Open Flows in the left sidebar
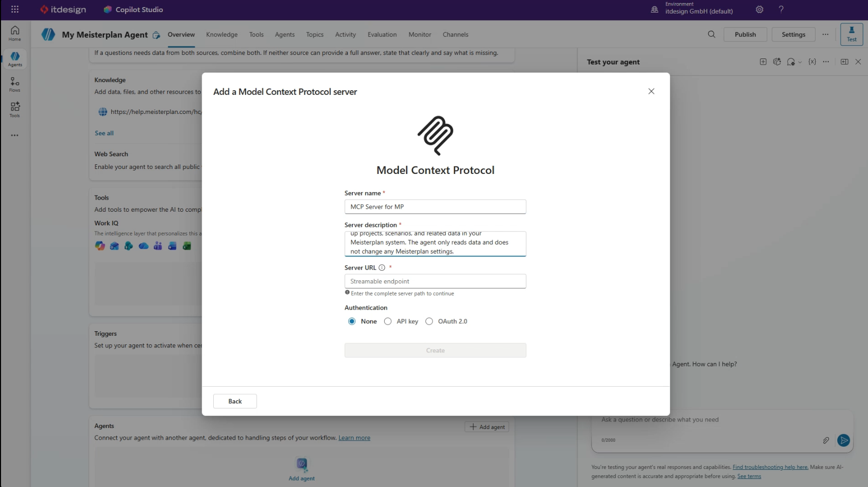Viewport: 868px width, 487px height. (x=15, y=84)
